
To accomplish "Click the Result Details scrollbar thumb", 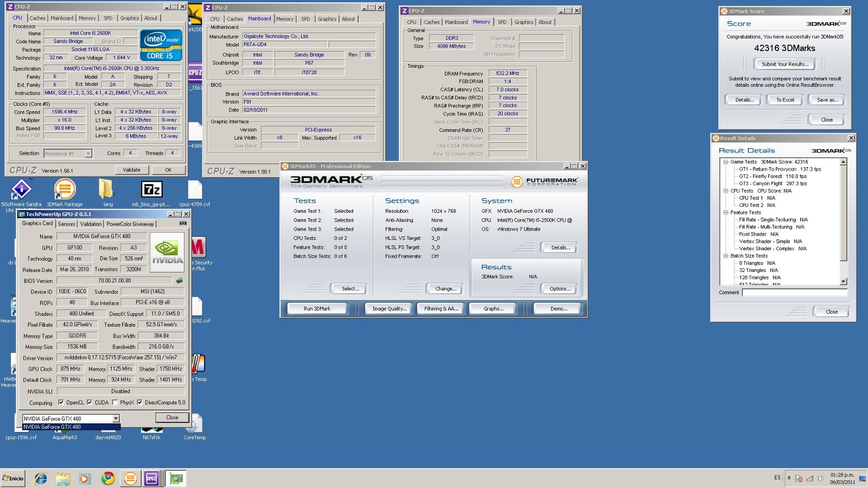I will point(843,213).
